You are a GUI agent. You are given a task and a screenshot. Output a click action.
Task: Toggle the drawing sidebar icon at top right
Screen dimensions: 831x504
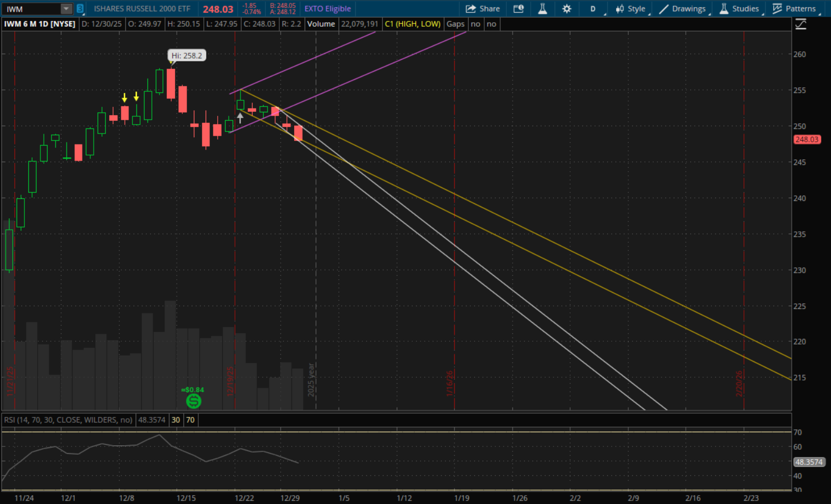click(801, 24)
